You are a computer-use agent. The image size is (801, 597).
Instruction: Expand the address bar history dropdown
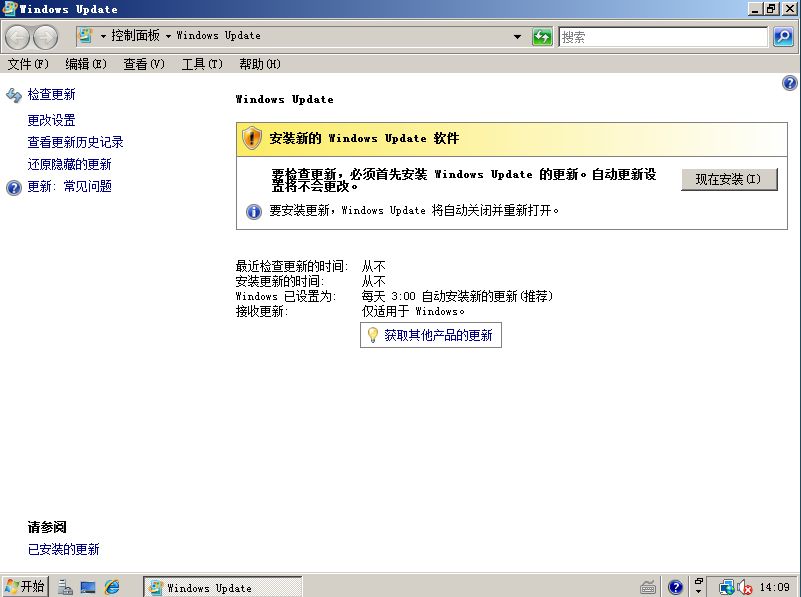click(517, 37)
